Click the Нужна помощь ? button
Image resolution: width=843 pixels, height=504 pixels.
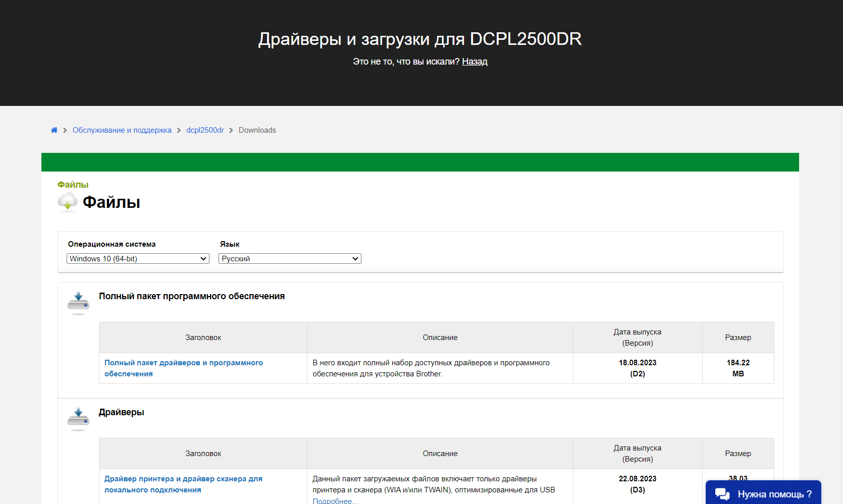click(763, 493)
